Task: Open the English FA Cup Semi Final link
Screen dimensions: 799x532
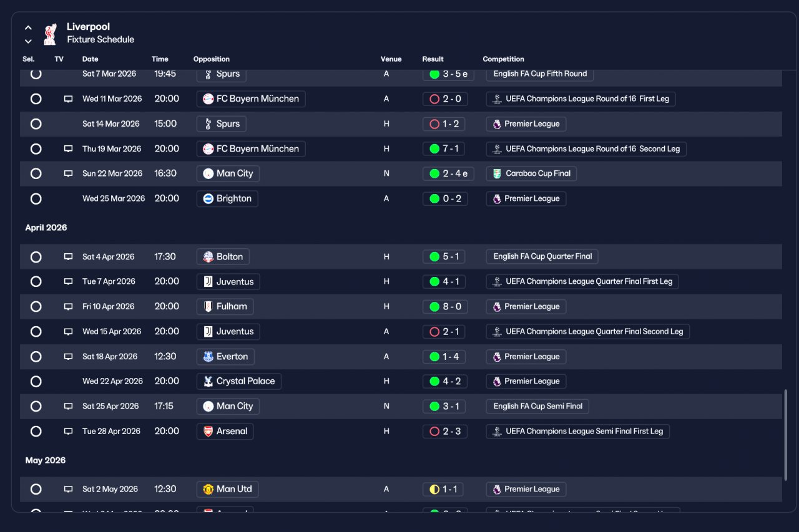Action: click(x=537, y=407)
